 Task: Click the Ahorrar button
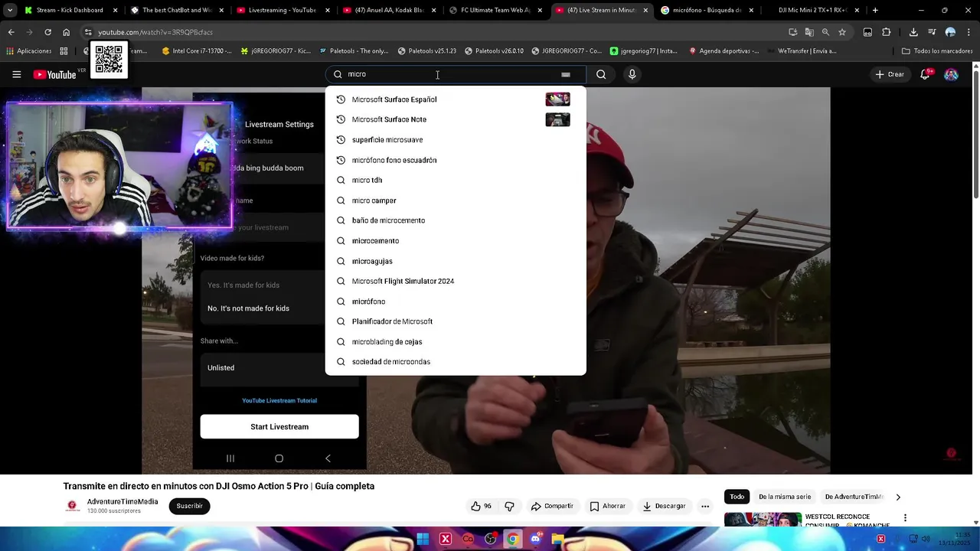click(x=608, y=506)
